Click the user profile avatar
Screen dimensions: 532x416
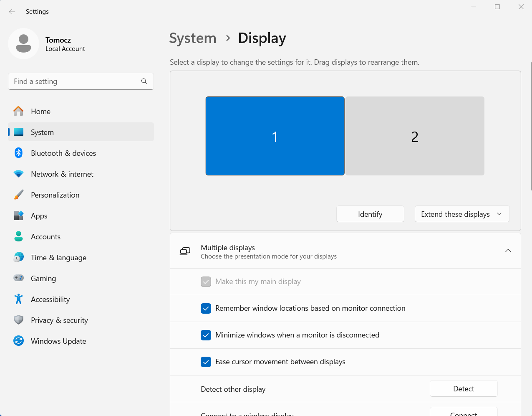[24, 44]
